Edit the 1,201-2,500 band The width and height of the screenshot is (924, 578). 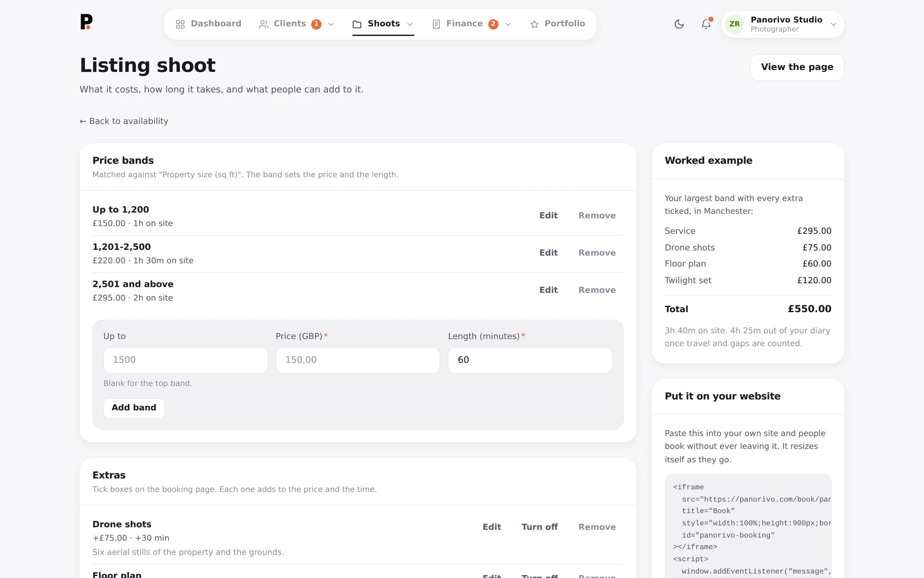point(548,253)
